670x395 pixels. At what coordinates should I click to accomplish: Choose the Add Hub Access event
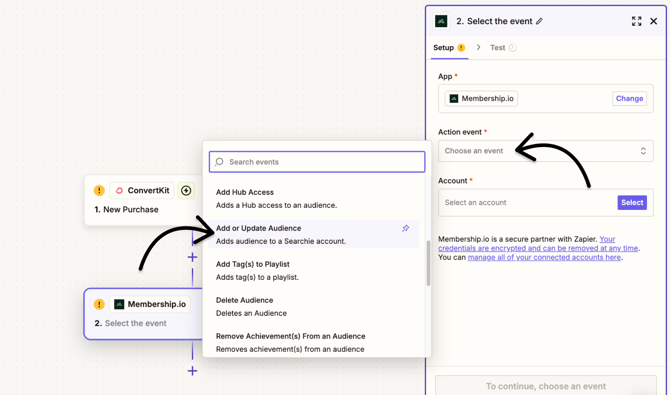pyautogui.click(x=313, y=198)
